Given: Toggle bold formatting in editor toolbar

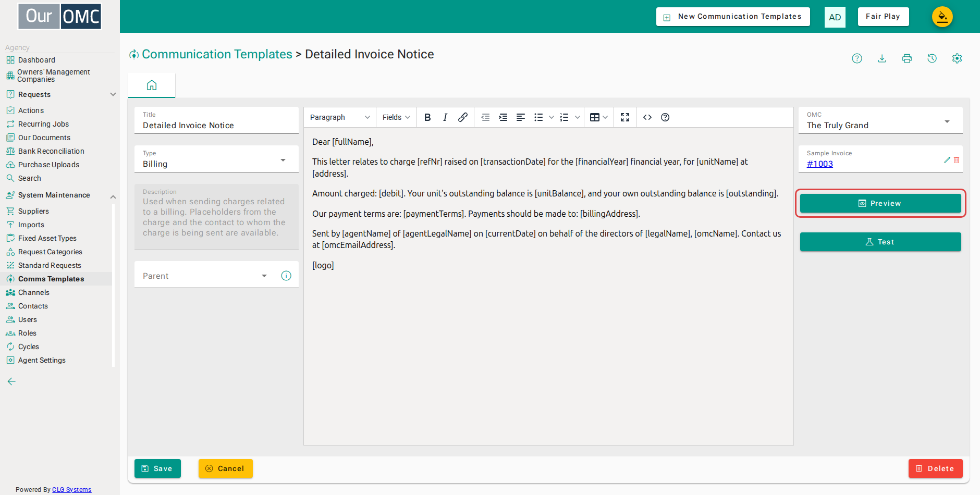Looking at the screenshot, I should 427,117.
